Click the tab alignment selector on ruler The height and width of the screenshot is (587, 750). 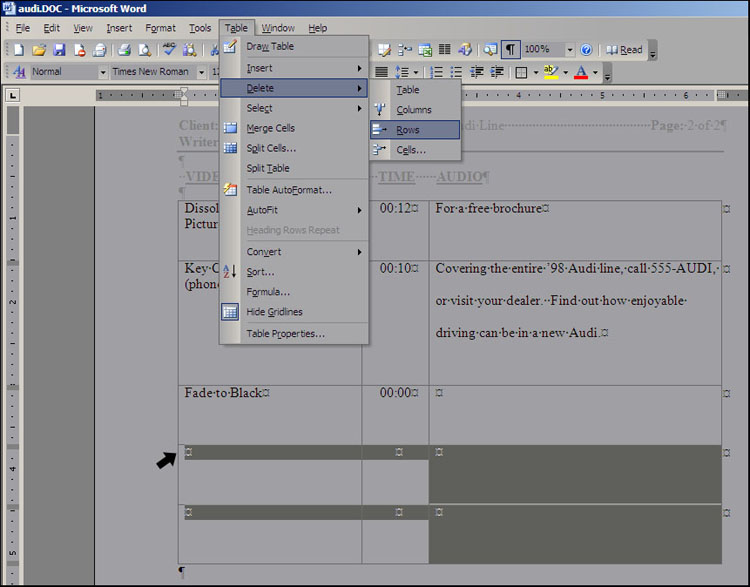[x=12, y=96]
